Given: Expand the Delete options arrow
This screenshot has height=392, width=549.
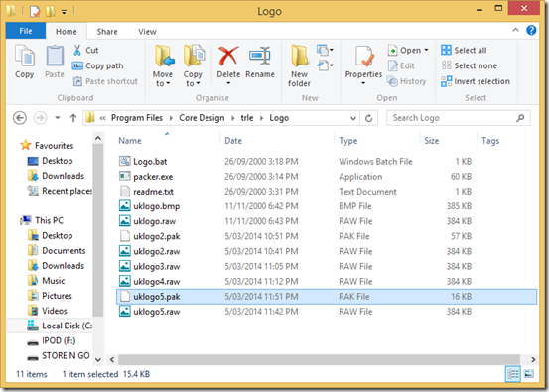Looking at the screenshot, I should pyautogui.click(x=228, y=83).
